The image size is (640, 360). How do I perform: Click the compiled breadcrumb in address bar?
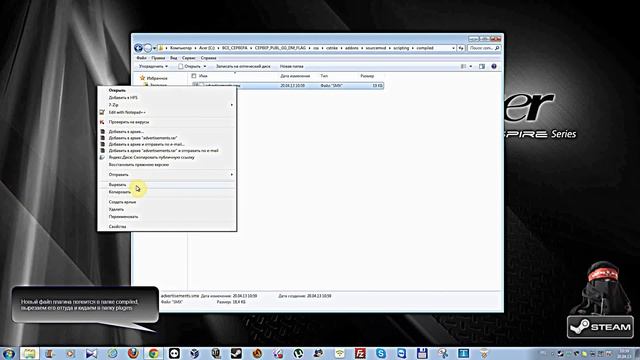(x=424, y=48)
